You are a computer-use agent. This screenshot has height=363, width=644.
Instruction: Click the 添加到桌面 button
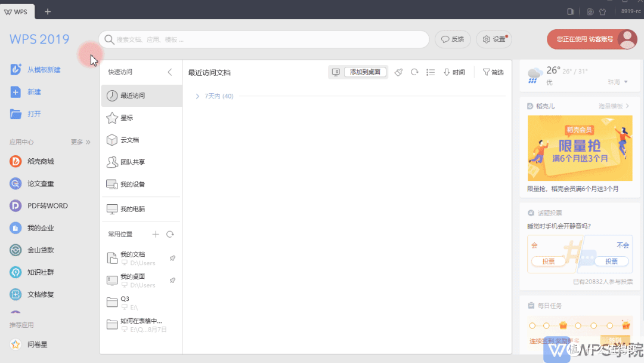point(365,72)
